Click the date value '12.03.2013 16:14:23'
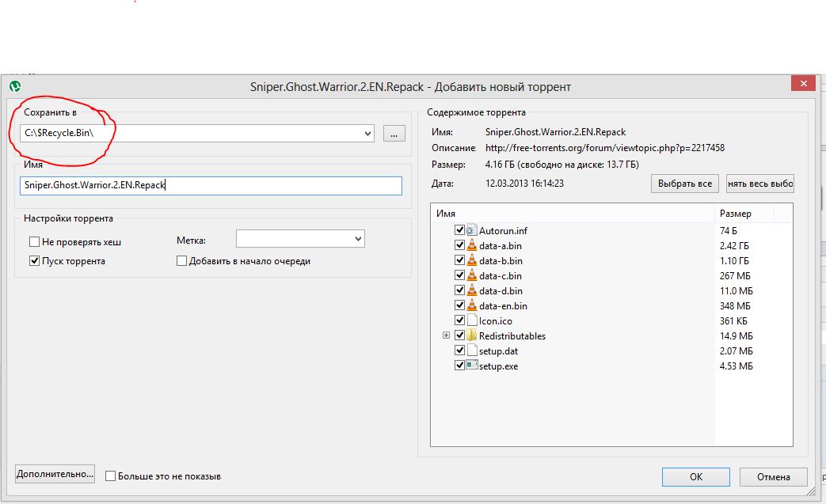The image size is (826, 504). click(x=525, y=184)
